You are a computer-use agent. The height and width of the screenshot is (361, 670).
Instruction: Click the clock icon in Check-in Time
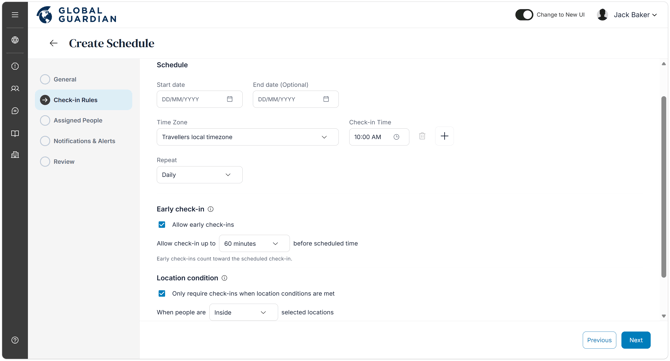coord(397,137)
